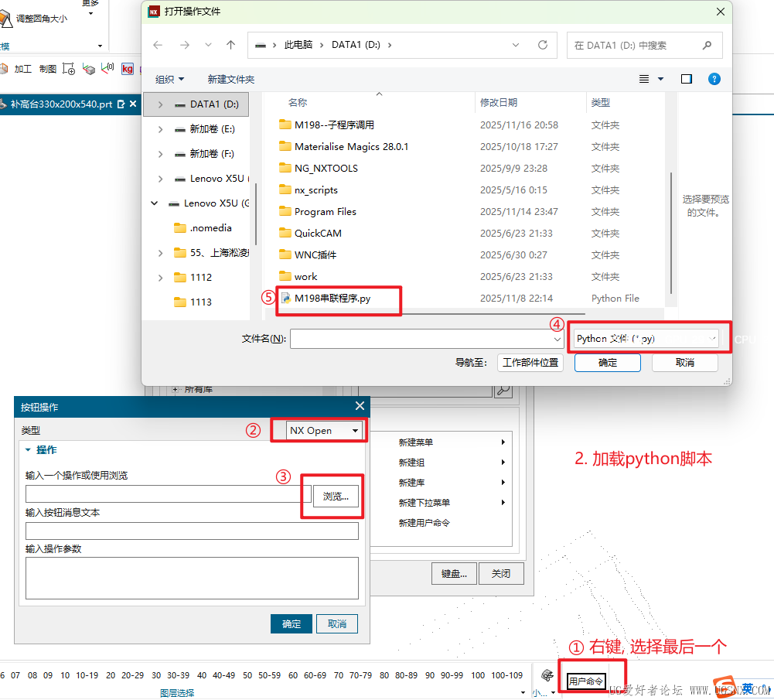Close the 补高台330x200x540.prt tab
The width and height of the screenshot is (774, 700).
click(133, 104)
